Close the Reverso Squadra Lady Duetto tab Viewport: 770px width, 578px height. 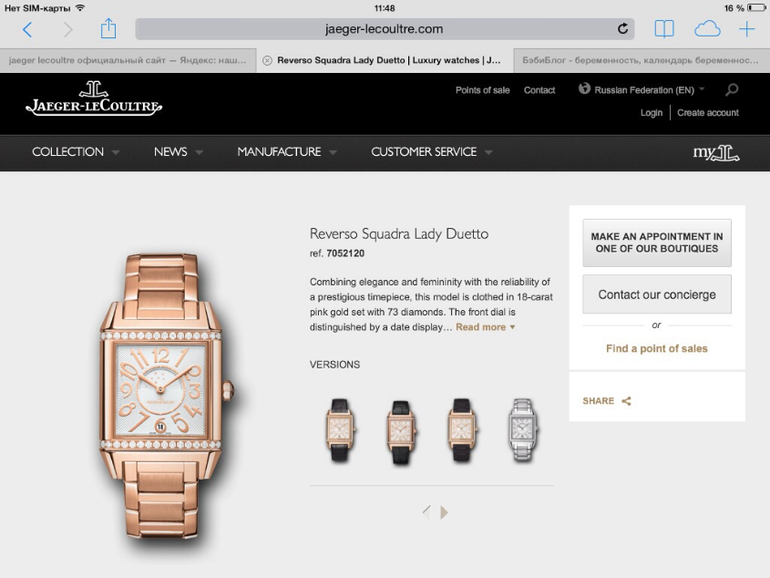(x=267, y=60)
